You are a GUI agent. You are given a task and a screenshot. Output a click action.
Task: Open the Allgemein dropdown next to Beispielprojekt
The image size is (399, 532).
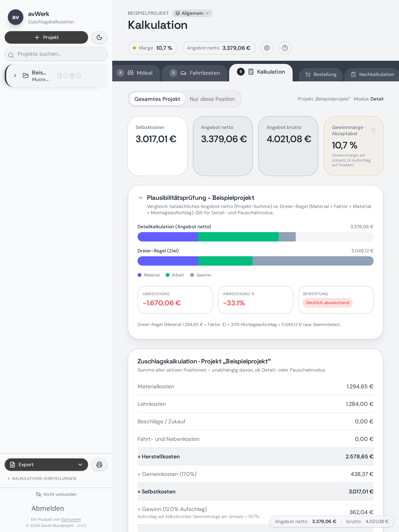[x=192, y=13]
